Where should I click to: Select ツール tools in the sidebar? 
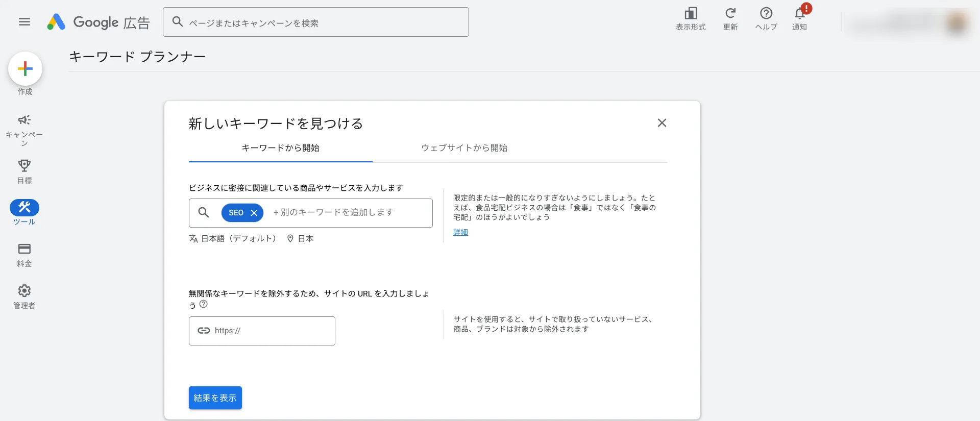click(x=24, y=212)
